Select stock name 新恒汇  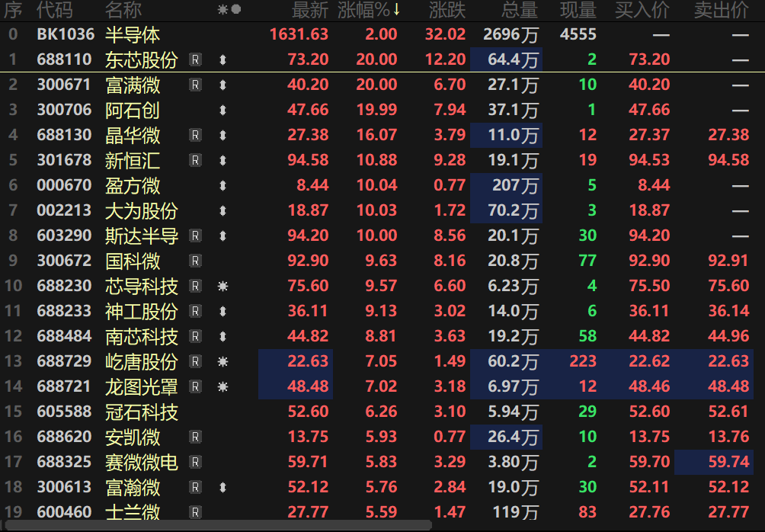point(133,160)
